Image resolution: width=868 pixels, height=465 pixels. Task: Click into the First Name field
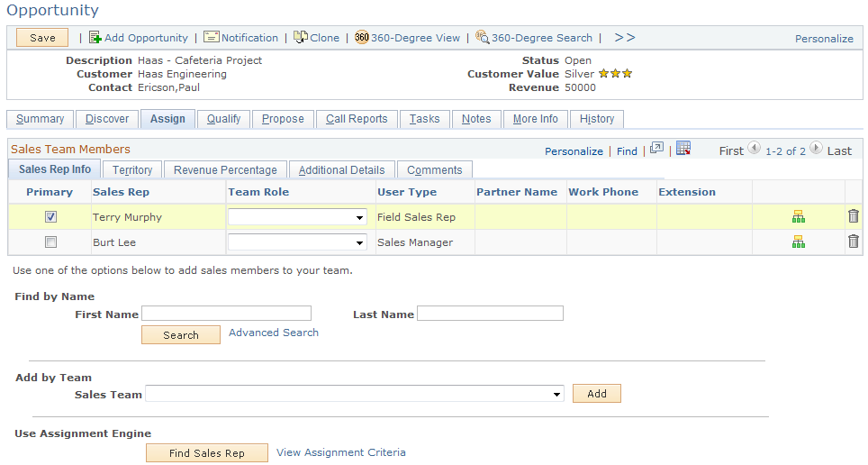click(x=226, y=313)
